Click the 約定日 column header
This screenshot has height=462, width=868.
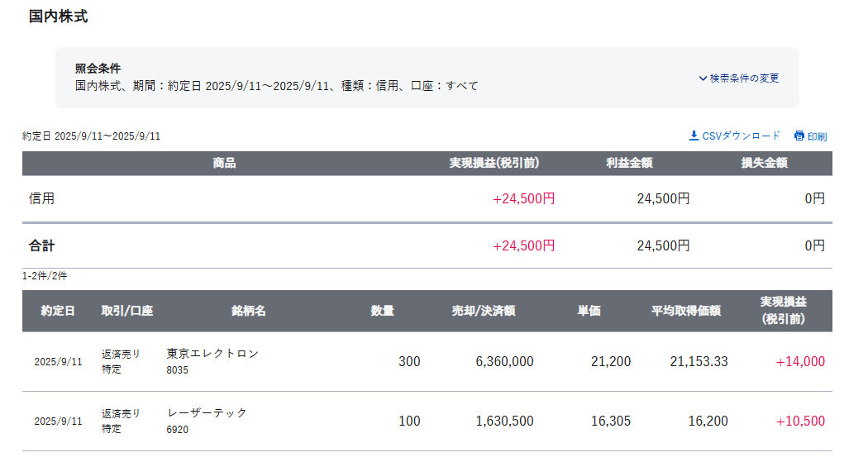point(58,311)
